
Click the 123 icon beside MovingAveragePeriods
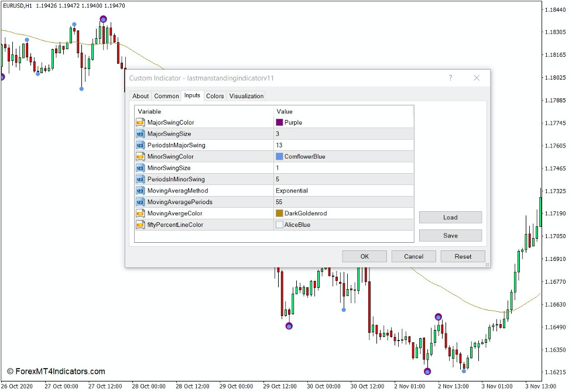pyautogui.click(x=140, y=202)
